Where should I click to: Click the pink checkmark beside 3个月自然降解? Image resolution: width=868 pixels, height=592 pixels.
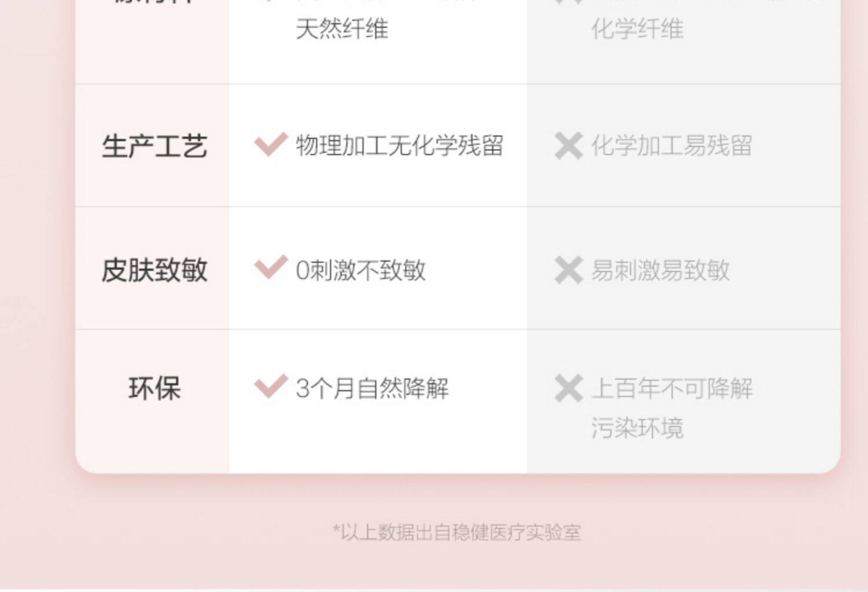(x=271, y=386)
